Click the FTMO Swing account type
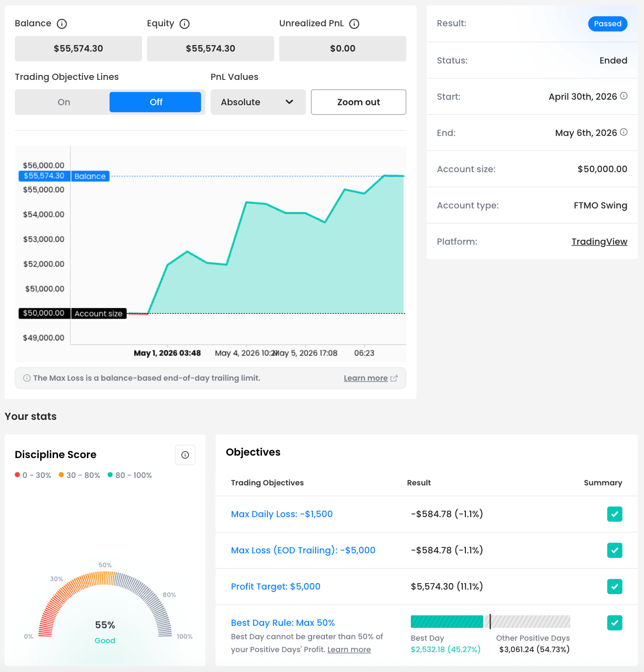The image size is (644, 672). click(x=600, y=205)
